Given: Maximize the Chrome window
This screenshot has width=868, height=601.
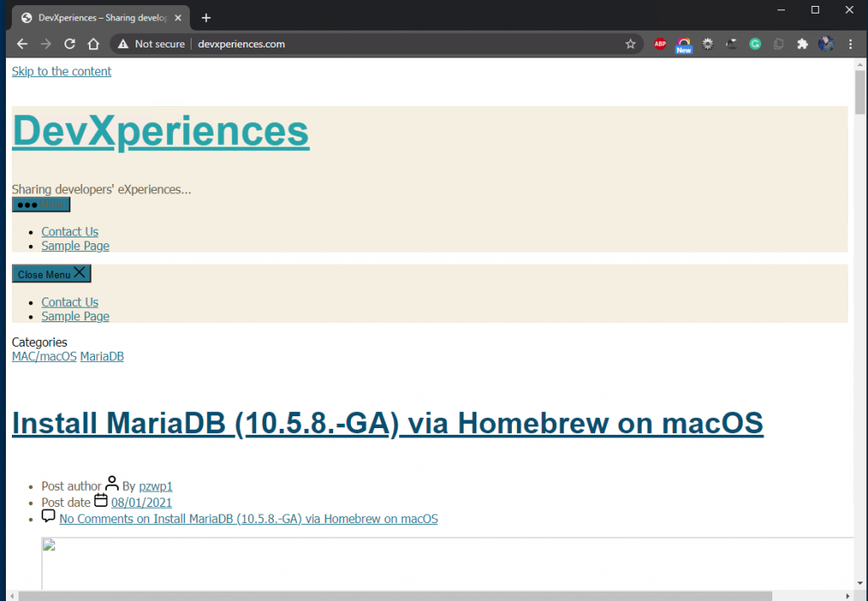Looking at the screenshot, I should [x=815, y=10].
